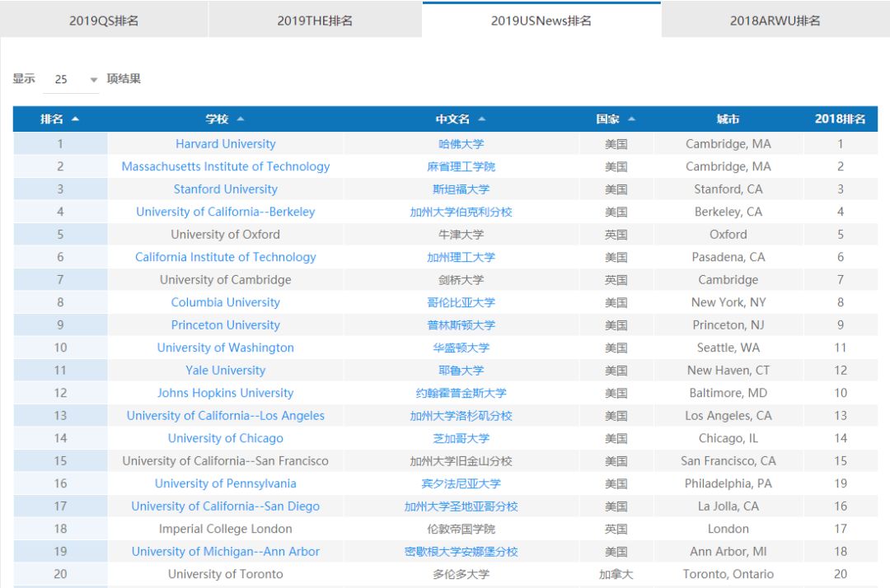
Task: Click the 加州理工大学 link
Action: click(461, 258)
